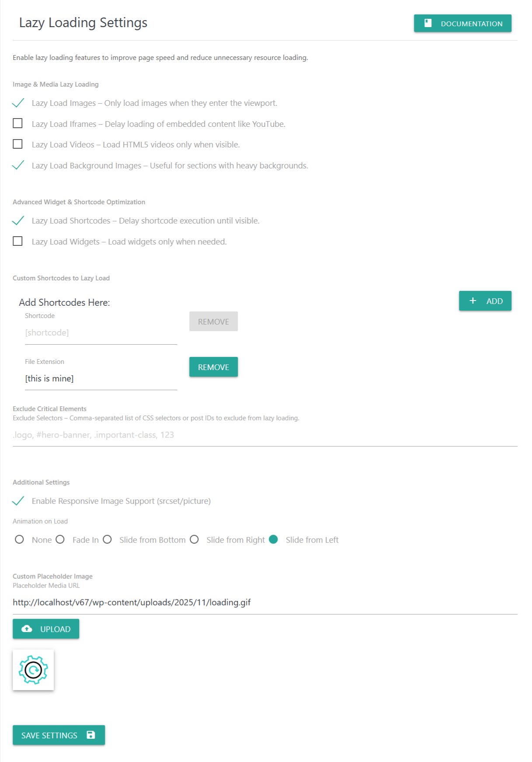
Task: Enable Lazy Load Iframes checkbox
Action: tap(18, 124)
